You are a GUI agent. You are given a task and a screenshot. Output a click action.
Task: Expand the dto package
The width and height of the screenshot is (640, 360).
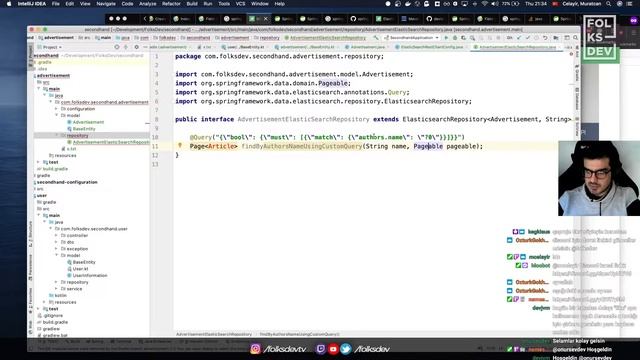(x=56, y=242)
